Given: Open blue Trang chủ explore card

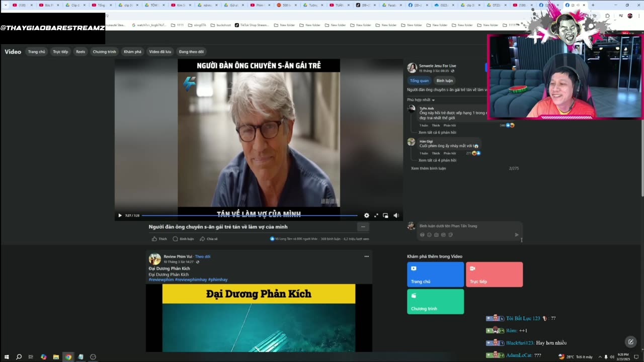Looking at the screenshot, I should (x=435, y=275).
